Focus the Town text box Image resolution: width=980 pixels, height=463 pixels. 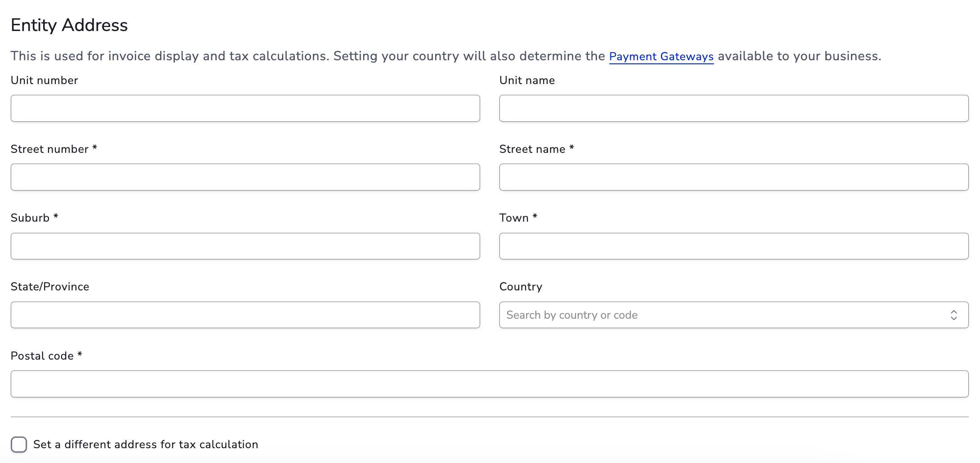click(x=734, y=246)
